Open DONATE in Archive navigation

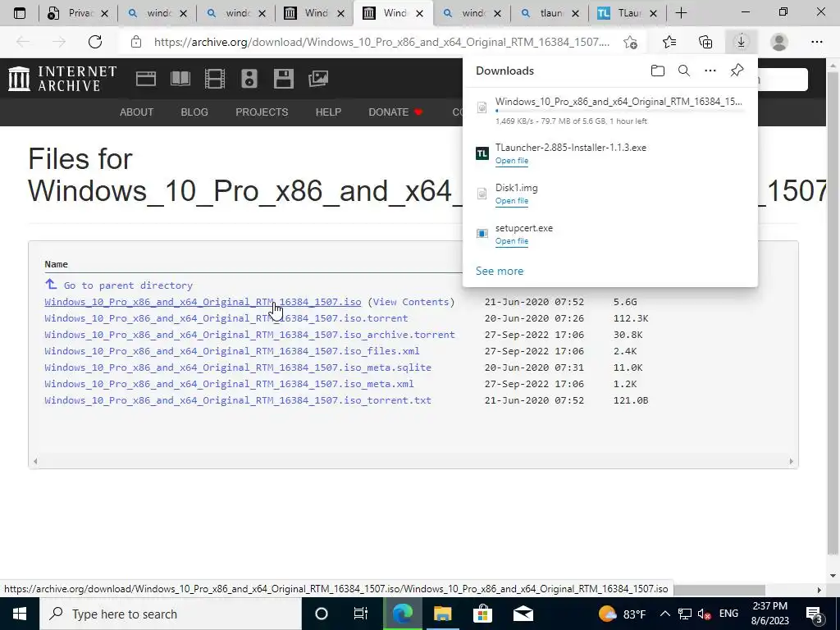(396, 112)
